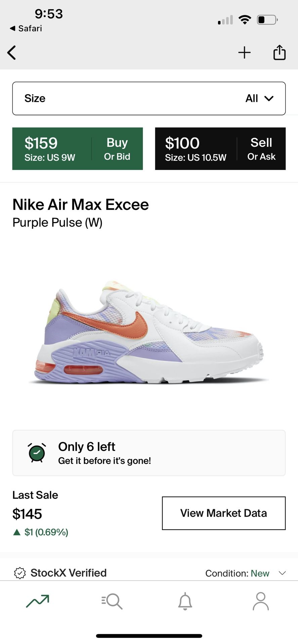Open the trending chart tab
The width and height of the screenshot is (298, 644).
[x=38, y=601]
